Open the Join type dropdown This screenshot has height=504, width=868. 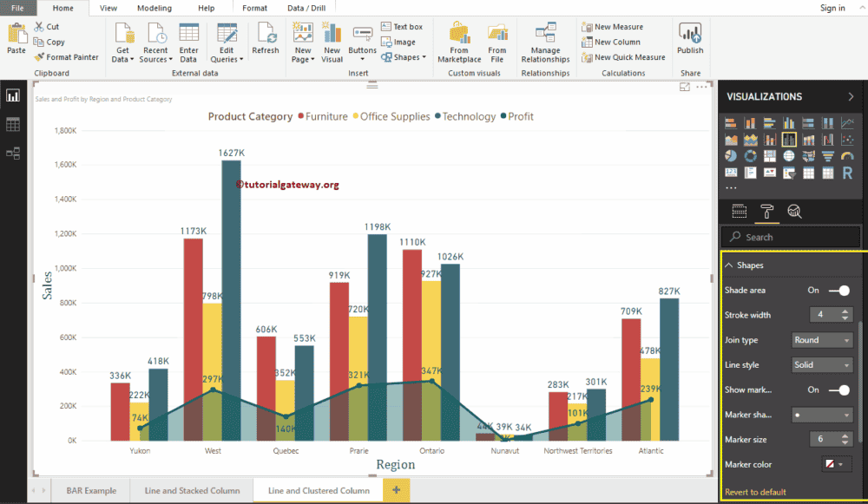(x=822, y=340)
